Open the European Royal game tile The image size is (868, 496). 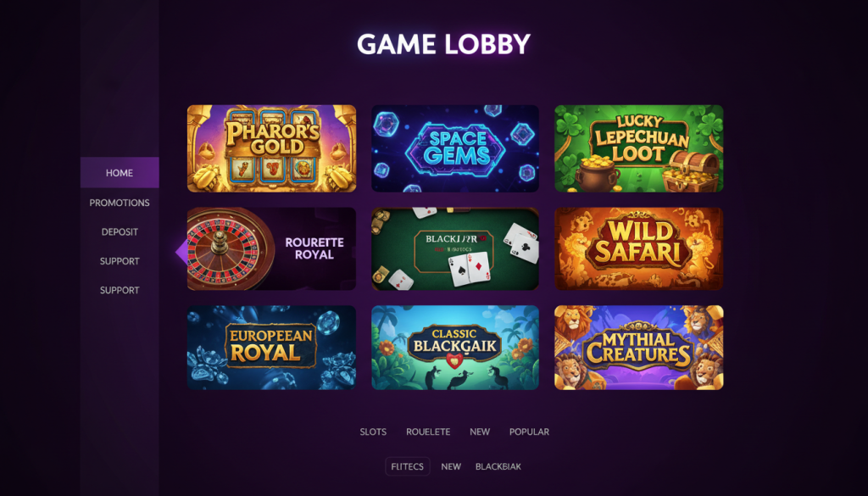[271, 347]
